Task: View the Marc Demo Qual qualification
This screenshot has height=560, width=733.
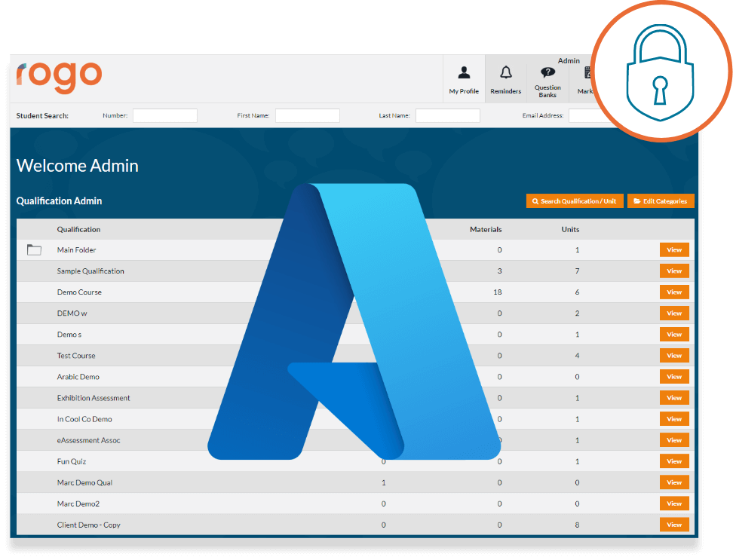Action: (674, 482)
